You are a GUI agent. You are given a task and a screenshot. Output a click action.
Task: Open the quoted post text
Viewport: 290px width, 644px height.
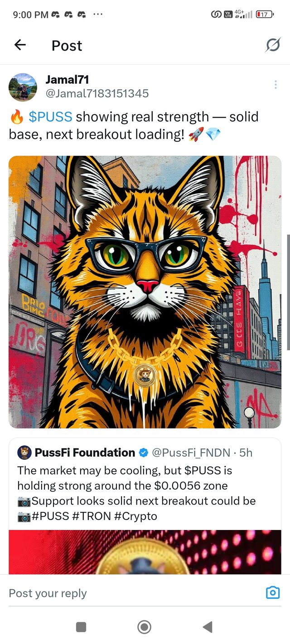click(136, 493)
